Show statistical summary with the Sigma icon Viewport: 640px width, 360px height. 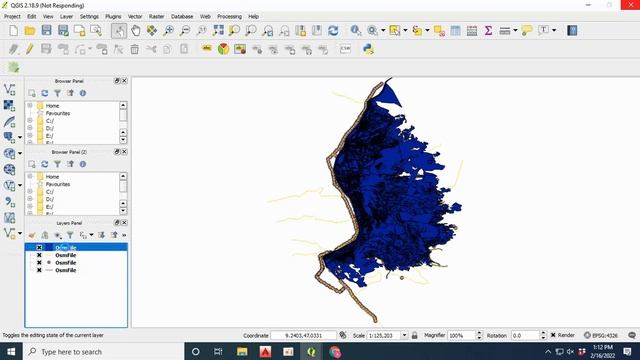[488, 31]
